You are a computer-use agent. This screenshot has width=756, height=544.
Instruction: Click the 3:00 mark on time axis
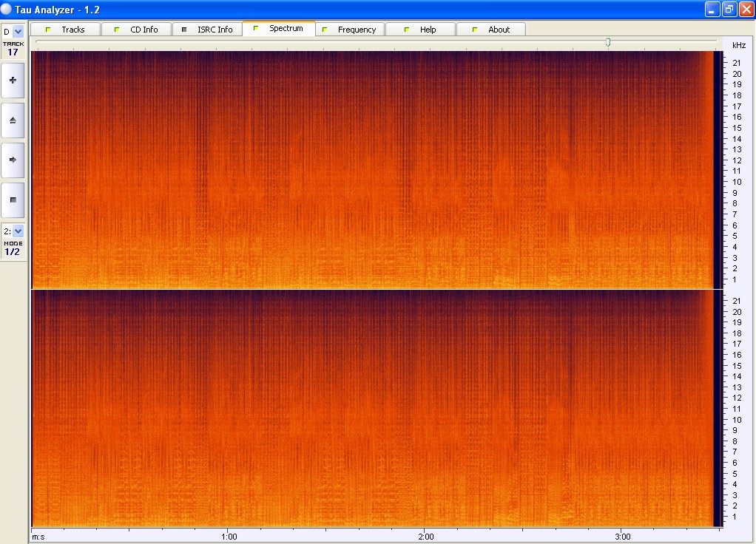(623, 536)
